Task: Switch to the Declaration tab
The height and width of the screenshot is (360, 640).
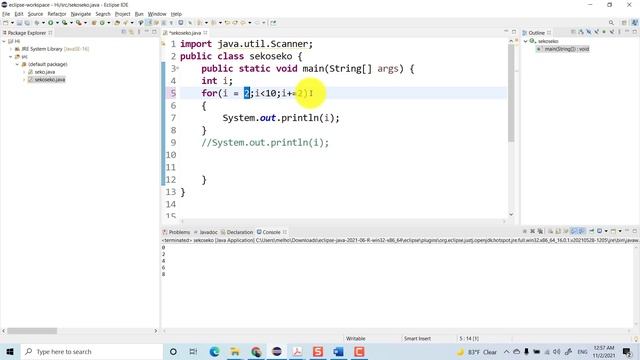Action: point(237,232)
